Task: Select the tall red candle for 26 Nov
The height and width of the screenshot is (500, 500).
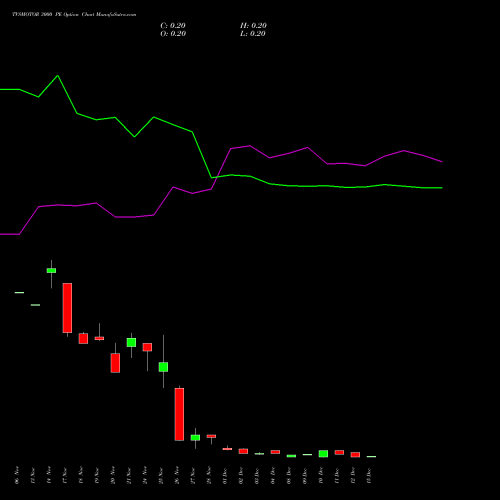Action: point(179,414)
